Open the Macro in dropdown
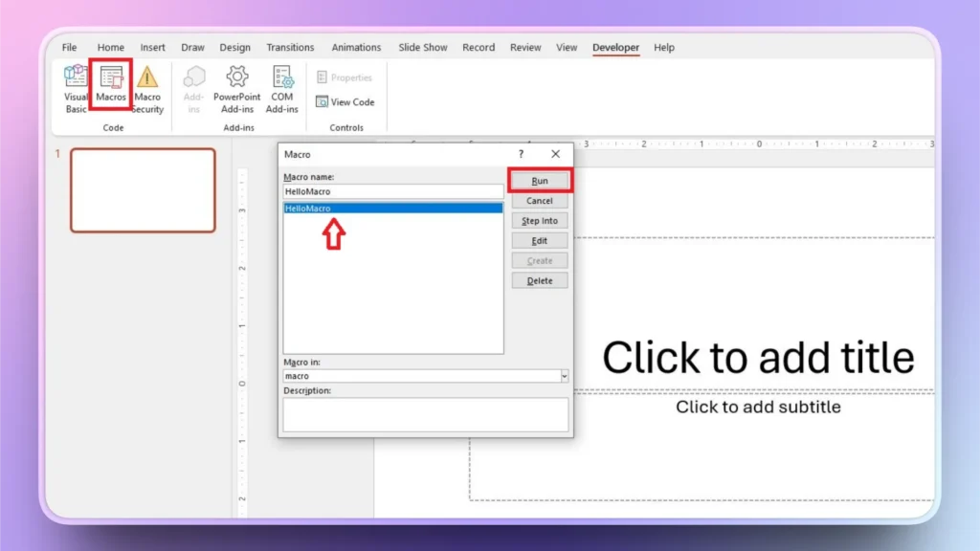Image resolution: width=980 pixels, height=551 pixels. point(563,375)
